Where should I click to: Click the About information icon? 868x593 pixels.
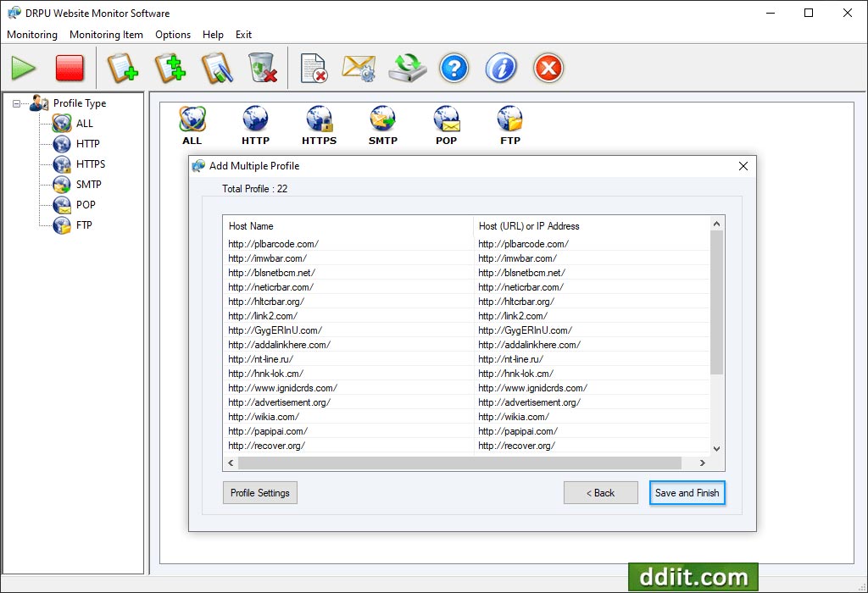[x=501, y=68]
